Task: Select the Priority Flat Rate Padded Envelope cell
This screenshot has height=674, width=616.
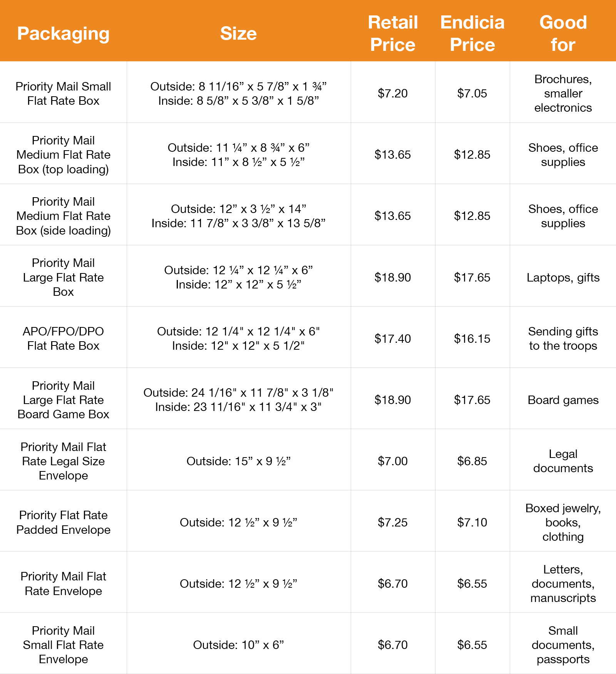Action: click(63, 522)
